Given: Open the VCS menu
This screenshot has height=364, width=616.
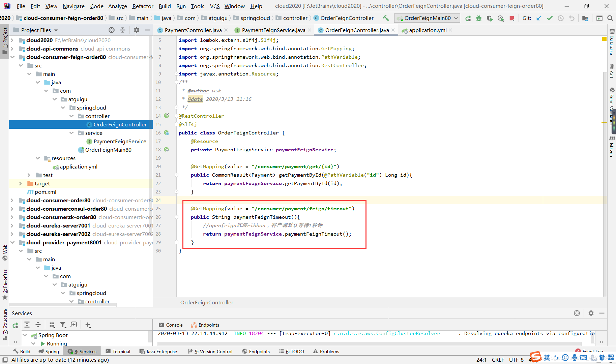Looking at the screenshot, I should 214,6.
